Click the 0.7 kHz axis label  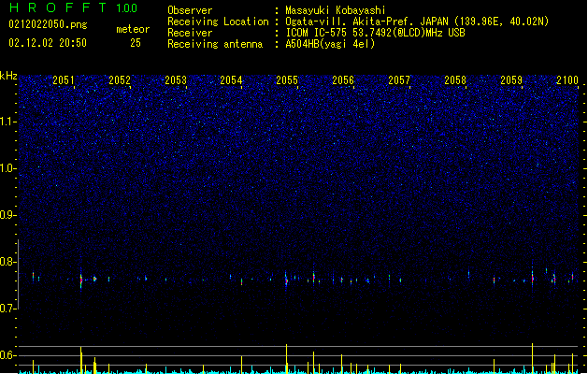click(x=8, y=309)
